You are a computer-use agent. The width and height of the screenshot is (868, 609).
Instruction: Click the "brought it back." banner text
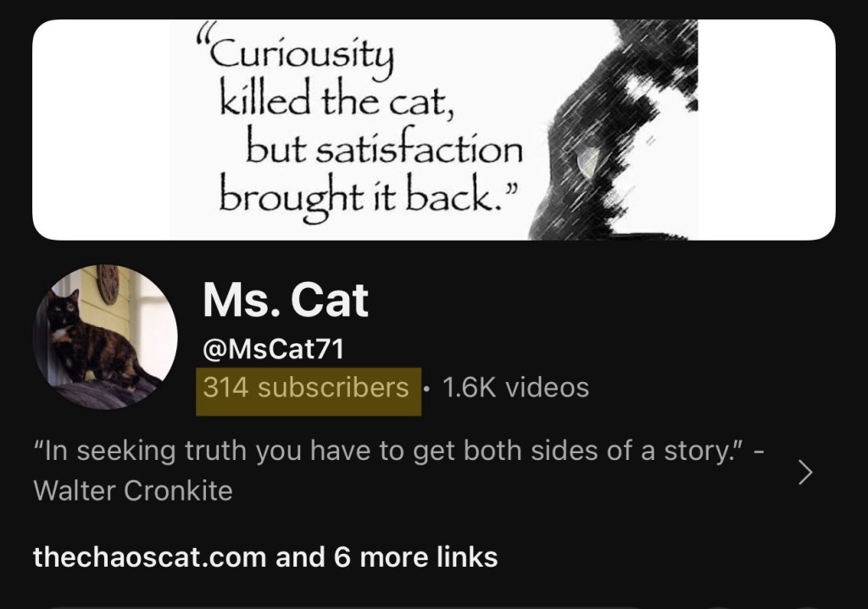pos(368,197)
